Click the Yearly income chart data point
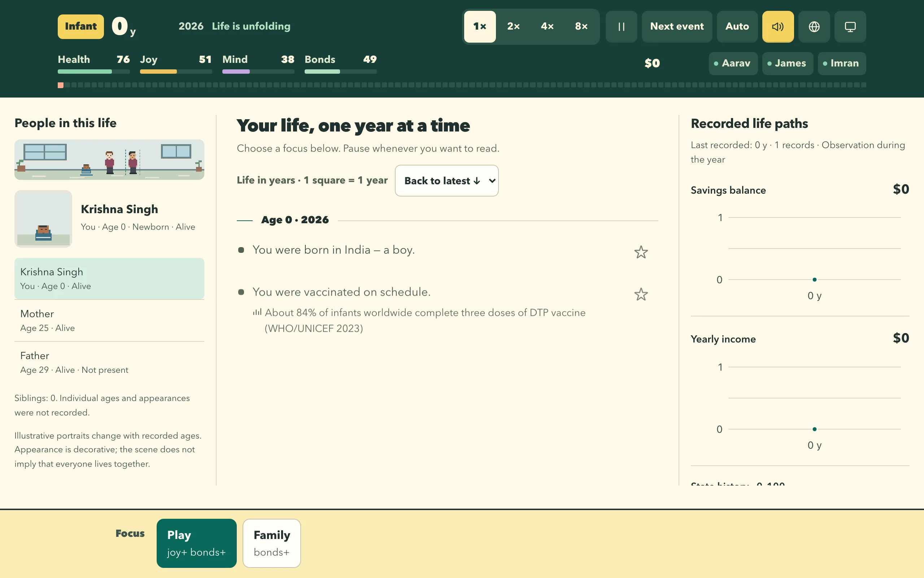This screenshot has height=578, width=924. pos(814,429)
